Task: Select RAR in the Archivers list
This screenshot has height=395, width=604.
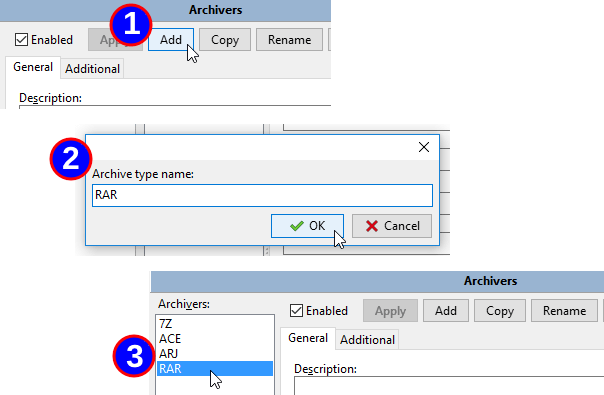Action: pos(215,369)
